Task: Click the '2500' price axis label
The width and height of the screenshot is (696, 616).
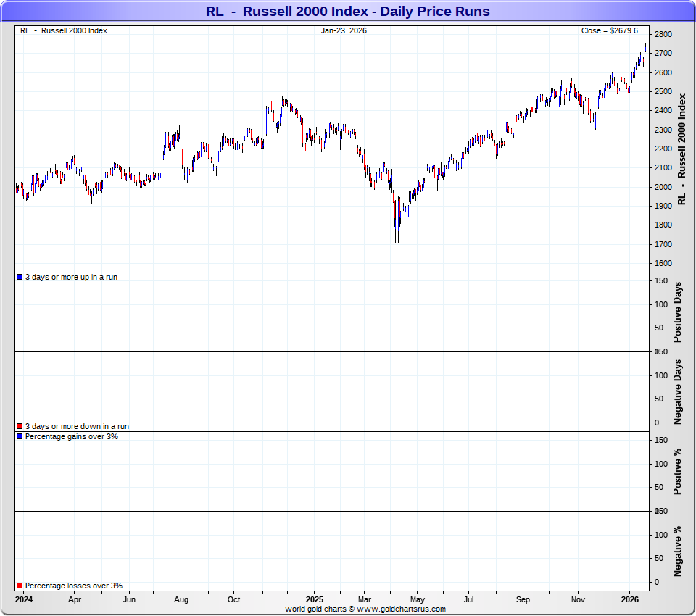Action: click(x=663, y=91)
